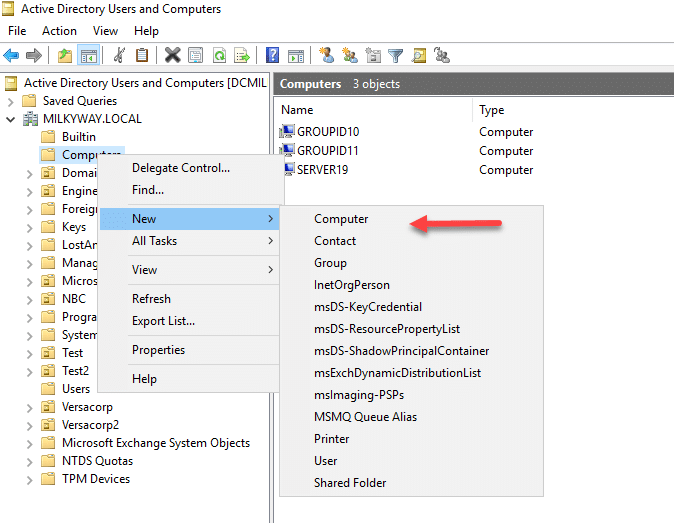Click the Cut scissors toolbar icon
Viewport: 674px width, 523px height.
click(119, 55)
